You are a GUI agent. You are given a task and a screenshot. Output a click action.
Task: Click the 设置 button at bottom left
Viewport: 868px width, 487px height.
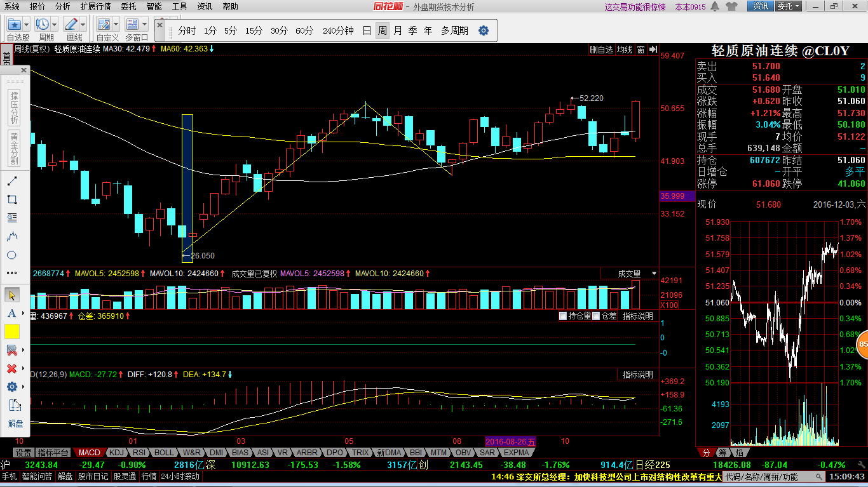pyautogui.click(x=24, y=453)
